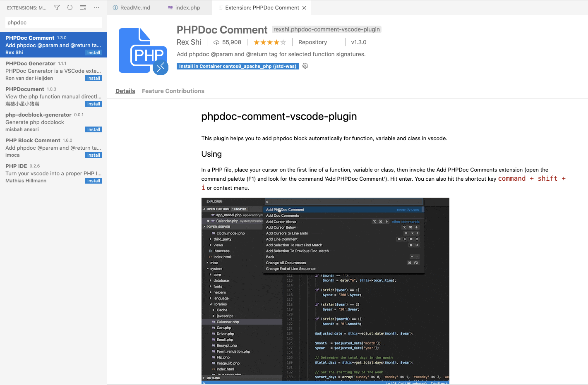588x385 pixels.
Task: Click the star rating of PHPDoc Comment
Action: (269, 42)
